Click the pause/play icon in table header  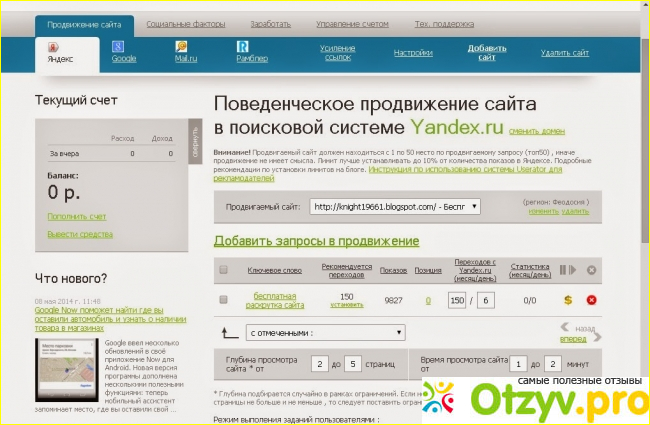click(568, 269)
